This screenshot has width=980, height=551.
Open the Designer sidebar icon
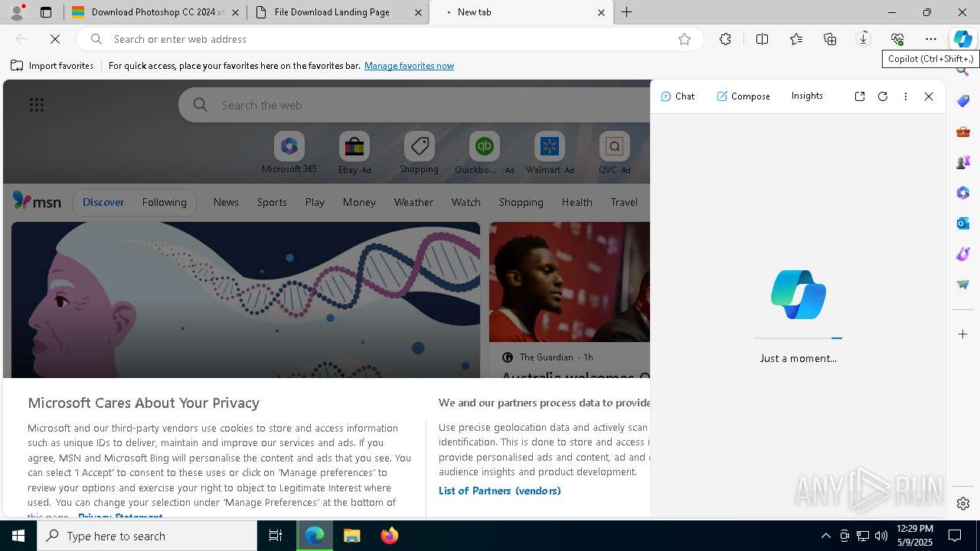(963, 254)
